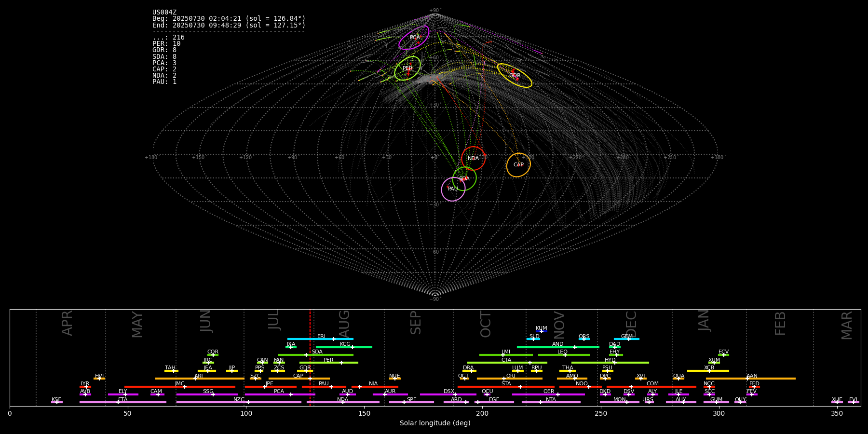Select the LMI shower label on timeline
The width and height of the screenshot is (868, 434).
coord(506,352)
